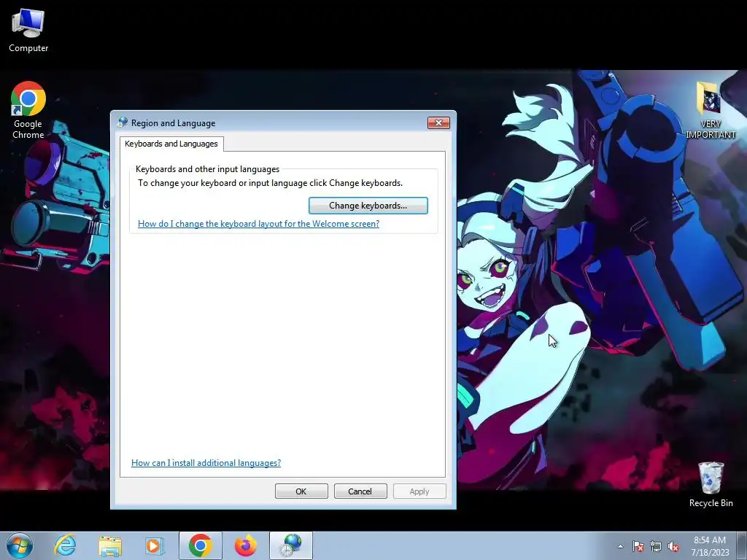Confirm the dialog with OK
Image resolution: width=747 pixels, height=560 pixels.
click(x=301, y=491)
